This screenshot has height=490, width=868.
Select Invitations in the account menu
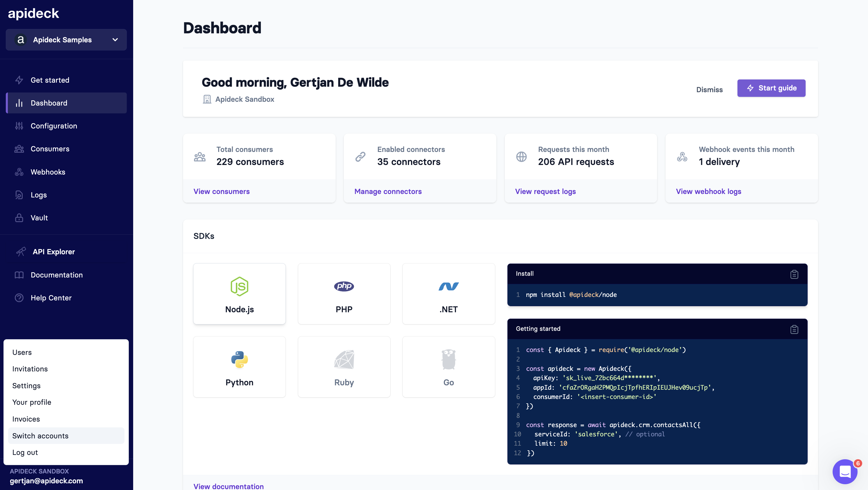[66, 369]
